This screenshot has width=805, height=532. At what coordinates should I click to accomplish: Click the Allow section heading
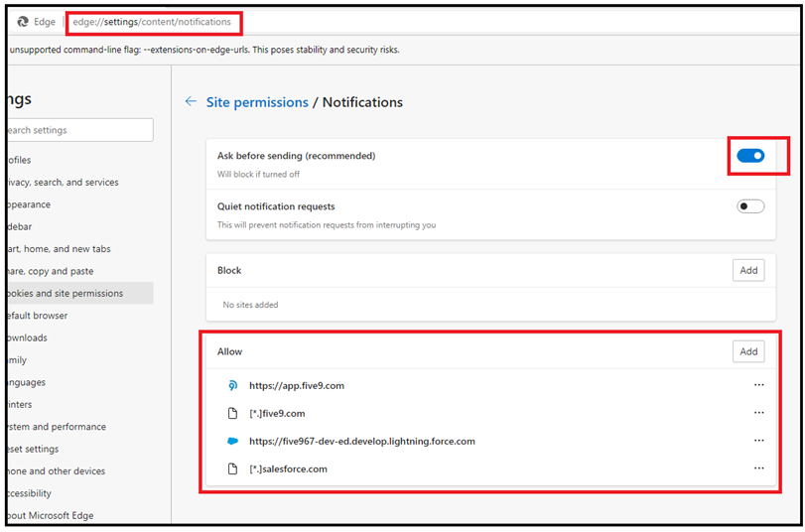pos(229,351)
